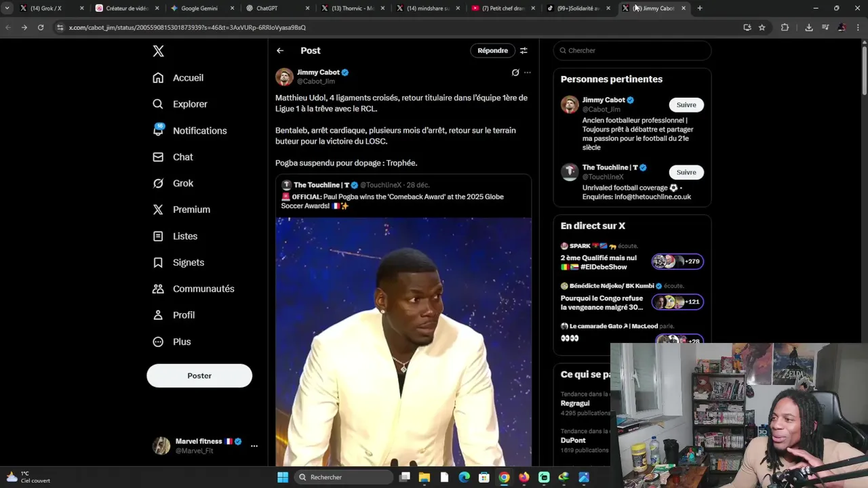The image size is (868, 488).
Task: Open Grok from the sidebar
Action: 173,184
